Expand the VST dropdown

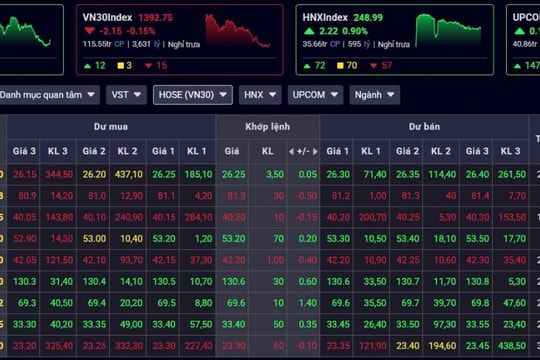click(x=126, y=95)
